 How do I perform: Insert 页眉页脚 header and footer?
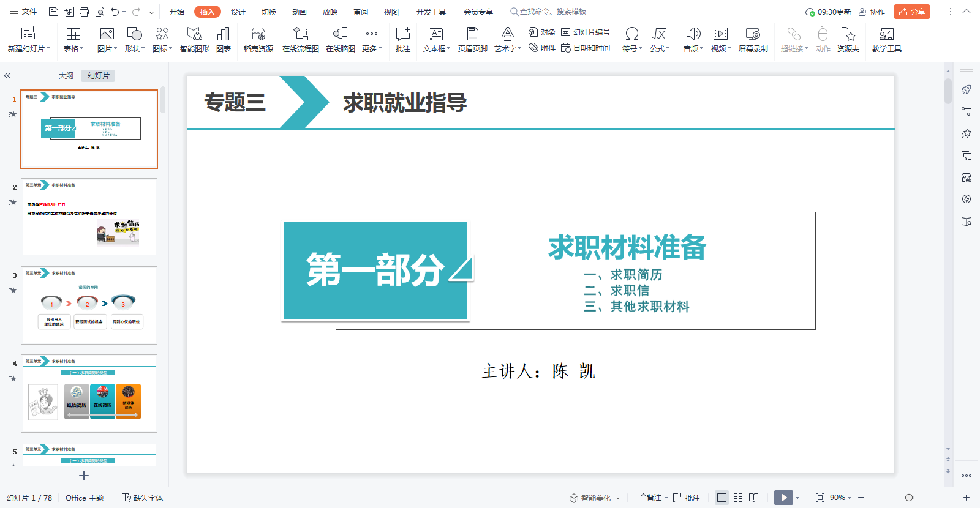(x=472, y=34)
